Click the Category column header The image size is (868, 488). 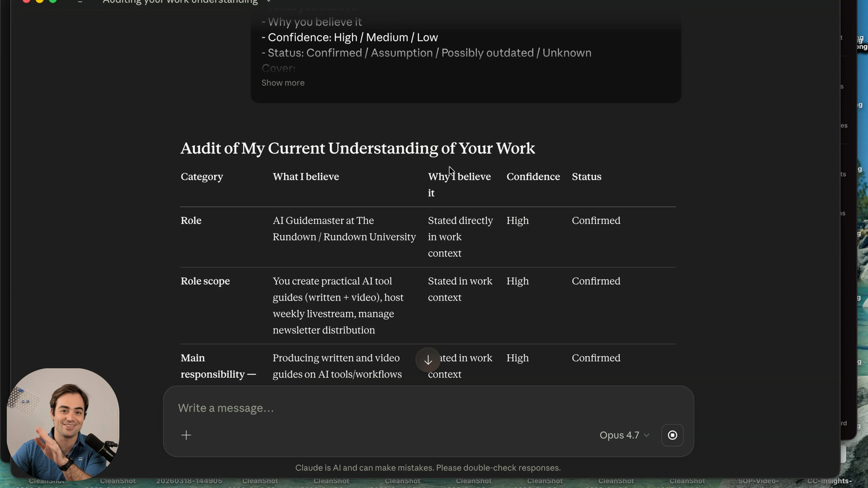pyautogui.click(x=202, y=176)
